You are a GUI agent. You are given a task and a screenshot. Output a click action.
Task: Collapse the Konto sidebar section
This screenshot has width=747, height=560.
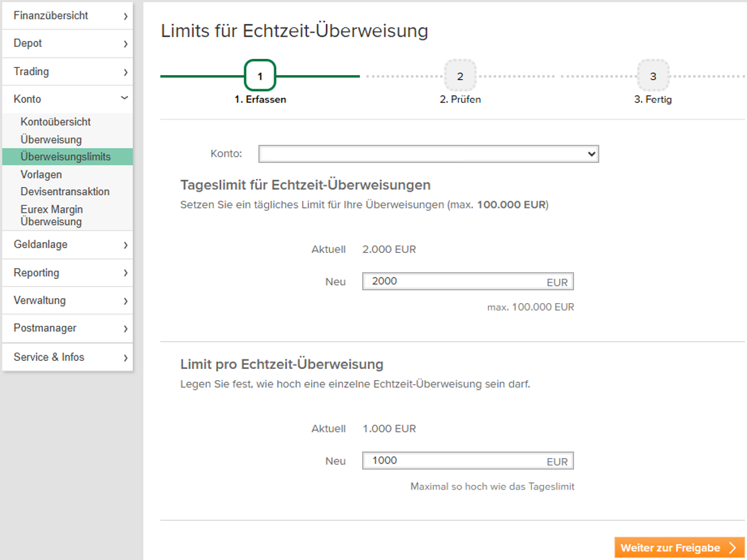(x=67, y=99)
